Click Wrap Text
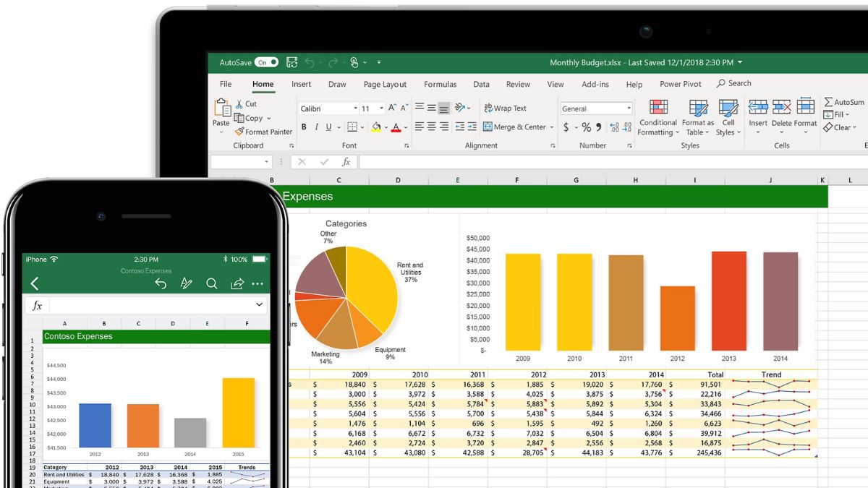Viewport: 868px width, 488px height. pos(505,108)
